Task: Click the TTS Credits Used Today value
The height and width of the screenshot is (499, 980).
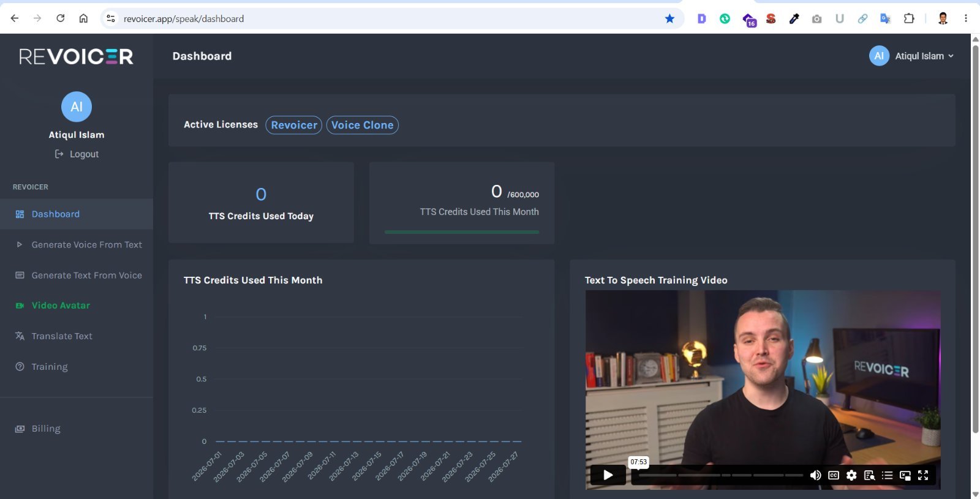Action: pos(261,194)
